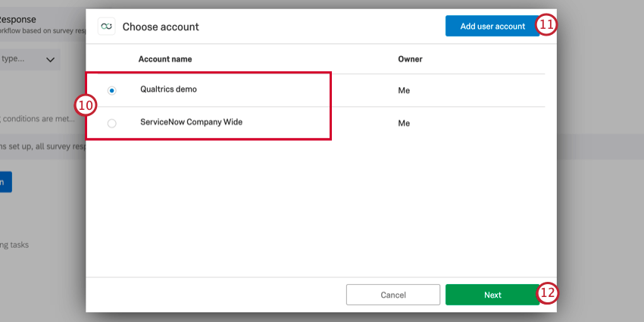This screenshot has height=322, width=644.
Task: Click the Owner value for Qualtrics demo
Action: coord(404,90)
